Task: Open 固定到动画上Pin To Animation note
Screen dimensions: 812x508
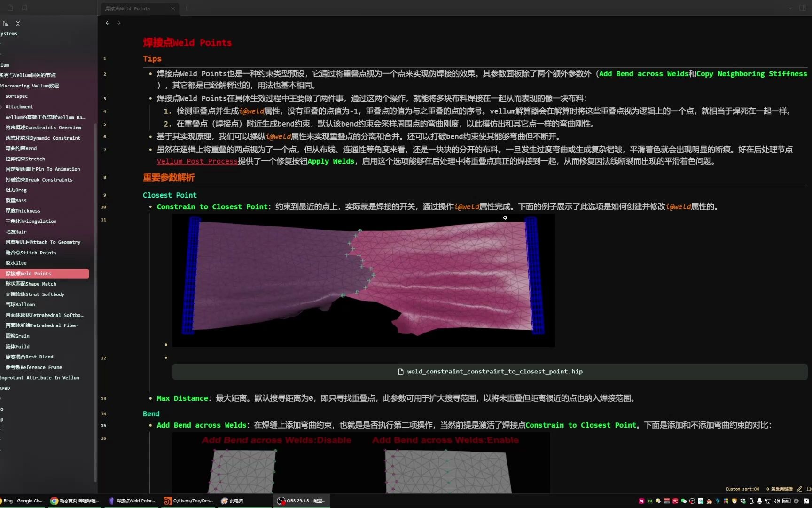Action: [x=43, y=169]
